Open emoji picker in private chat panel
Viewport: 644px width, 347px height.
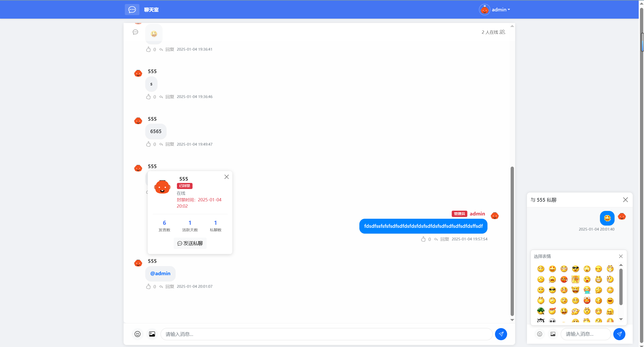click(540, 334)
